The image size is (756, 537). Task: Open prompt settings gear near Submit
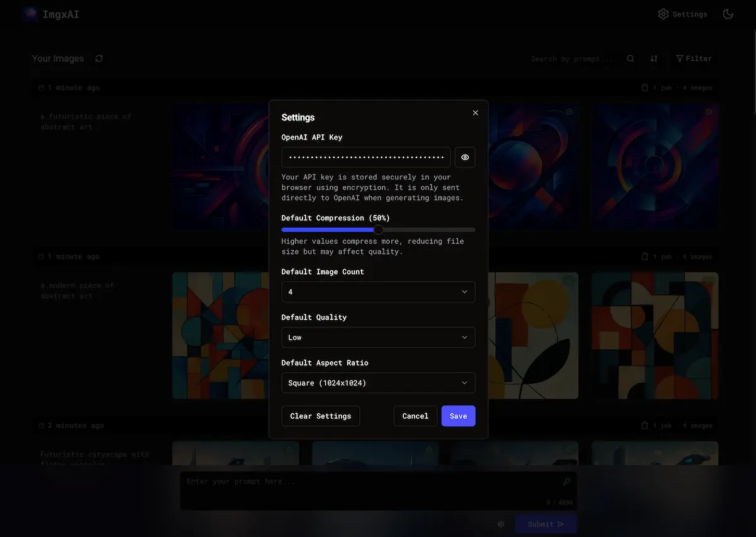coord(501,524)
